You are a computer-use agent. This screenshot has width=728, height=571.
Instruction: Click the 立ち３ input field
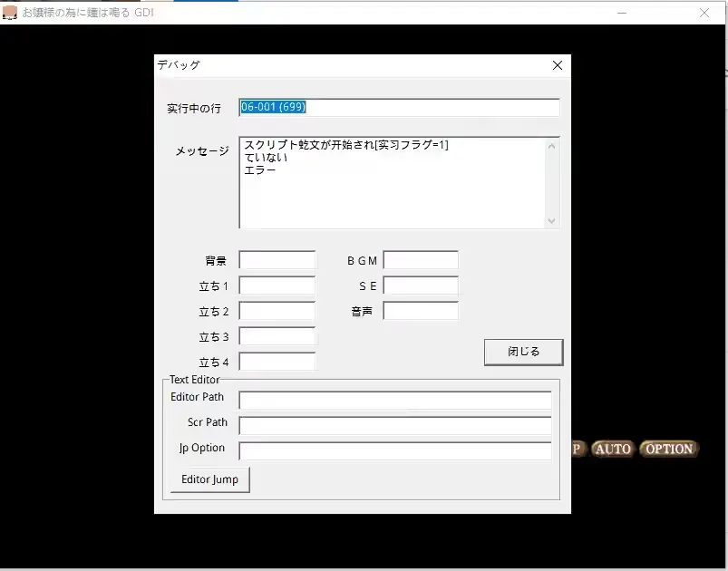(277, 336)
